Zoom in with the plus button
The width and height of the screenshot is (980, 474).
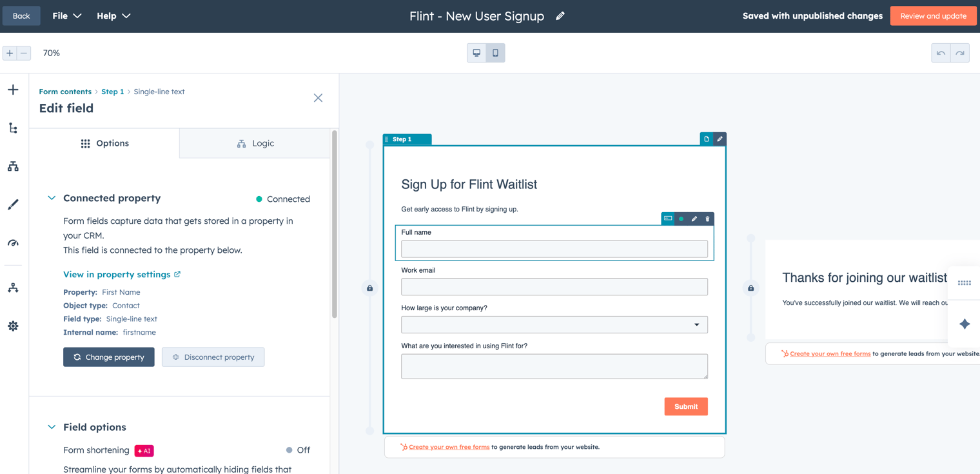10,53
